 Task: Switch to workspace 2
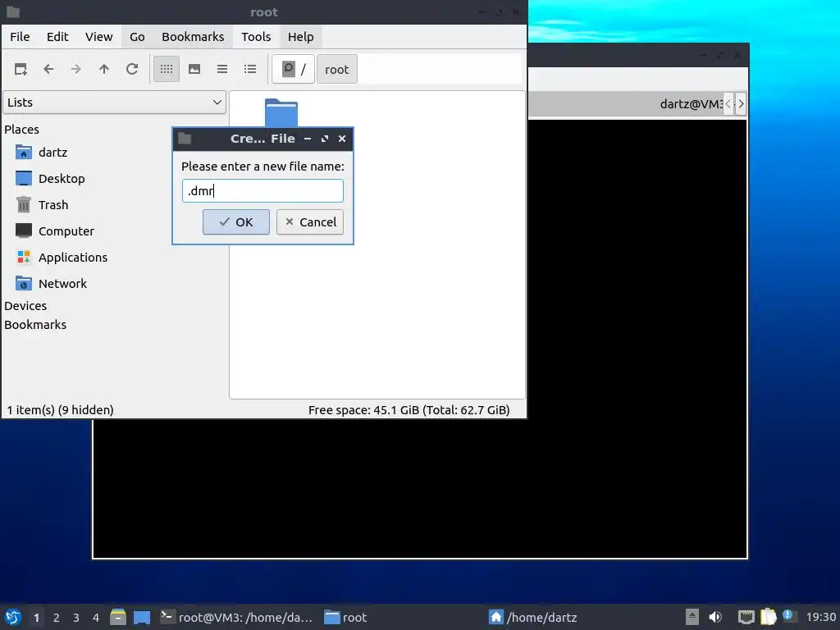[x=57, y=618]
